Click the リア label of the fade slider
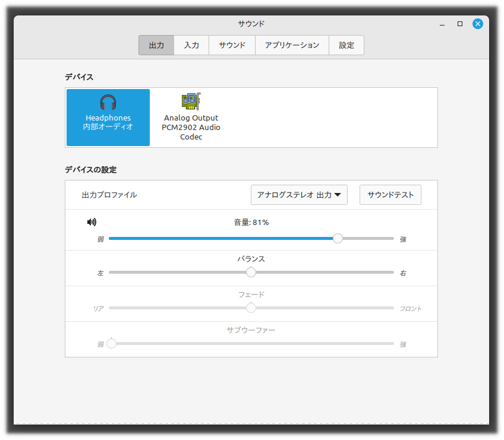The height and width of the screenshot is (440, 504). pyautogui.click(x=98, y=309)
